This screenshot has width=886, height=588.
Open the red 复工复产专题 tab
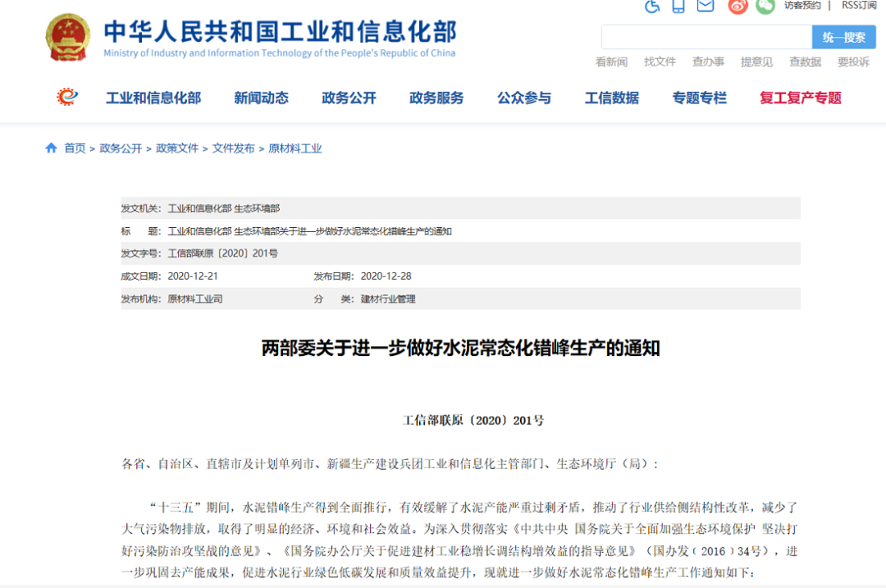point(800,98)
